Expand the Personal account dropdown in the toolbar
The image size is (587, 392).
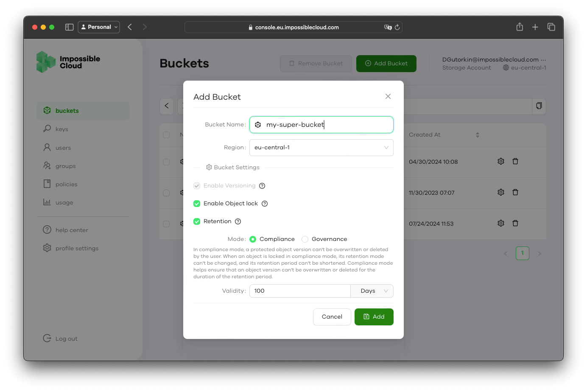point(99,27)
